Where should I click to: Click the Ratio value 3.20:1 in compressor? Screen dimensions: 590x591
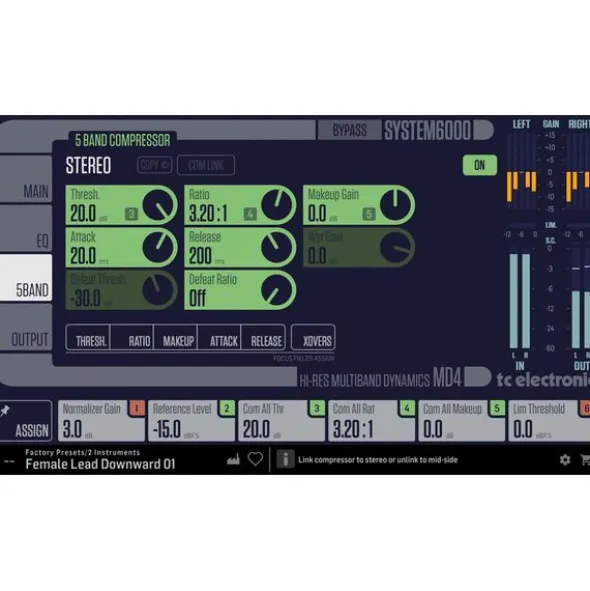point(208,214)
